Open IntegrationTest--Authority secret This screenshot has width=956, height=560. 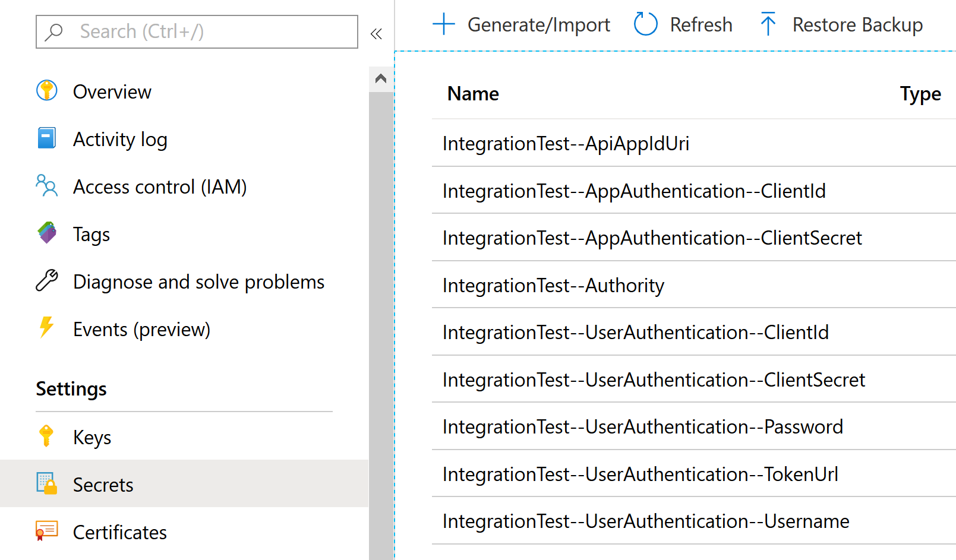click(x=553, y=286)
